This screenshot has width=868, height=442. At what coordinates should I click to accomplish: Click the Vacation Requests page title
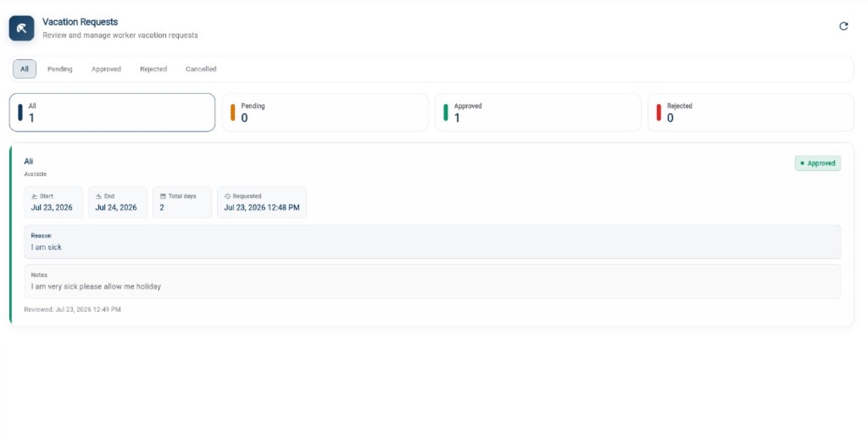coord(80,22)
